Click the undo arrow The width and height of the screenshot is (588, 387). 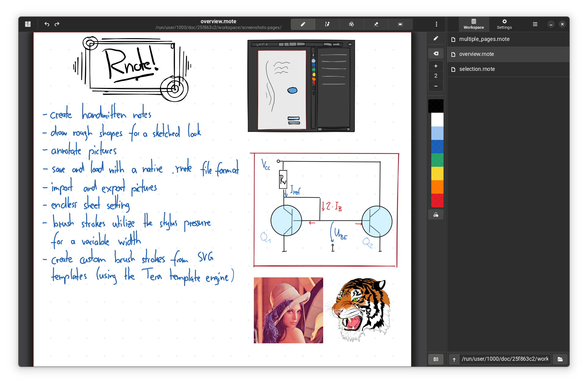47,24
